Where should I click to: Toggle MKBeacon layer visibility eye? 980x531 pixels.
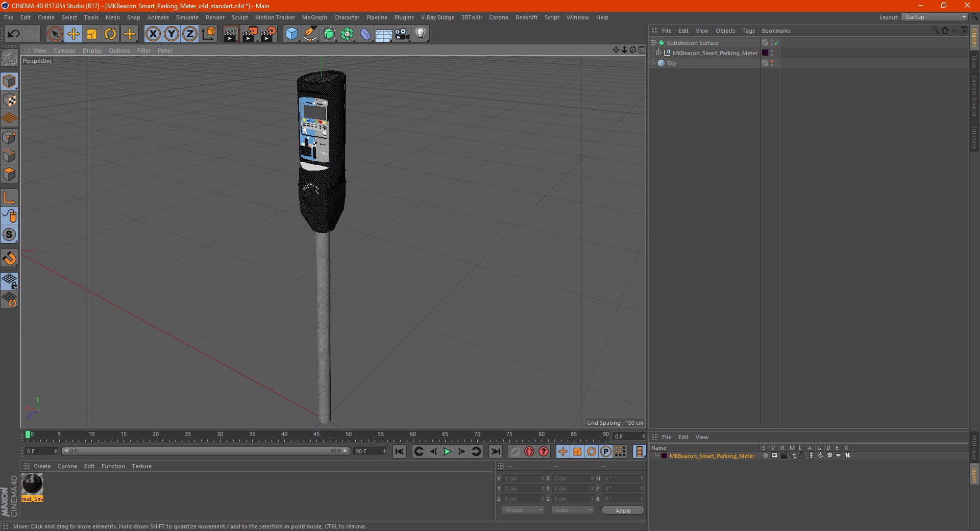[x=774, y=456]
